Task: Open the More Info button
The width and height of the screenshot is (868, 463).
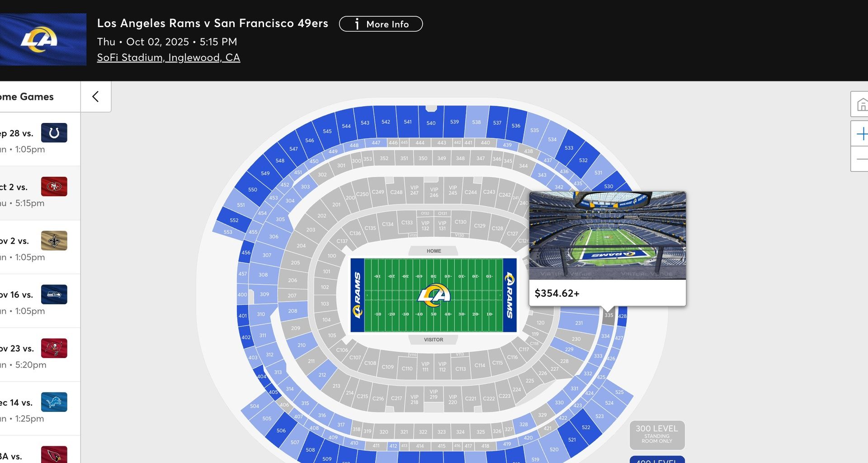Action: pos(381,24)
